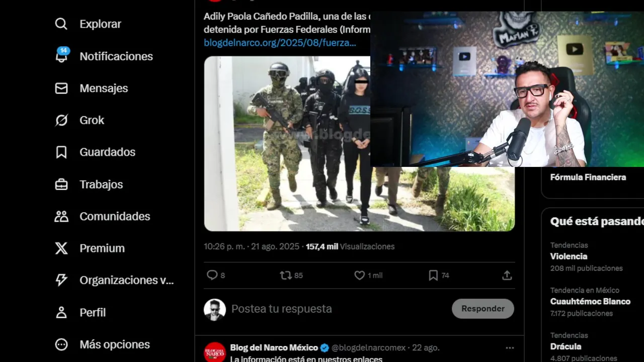Open the share post options icon
Screen dimensions: 644x362
tap(507, 276)
